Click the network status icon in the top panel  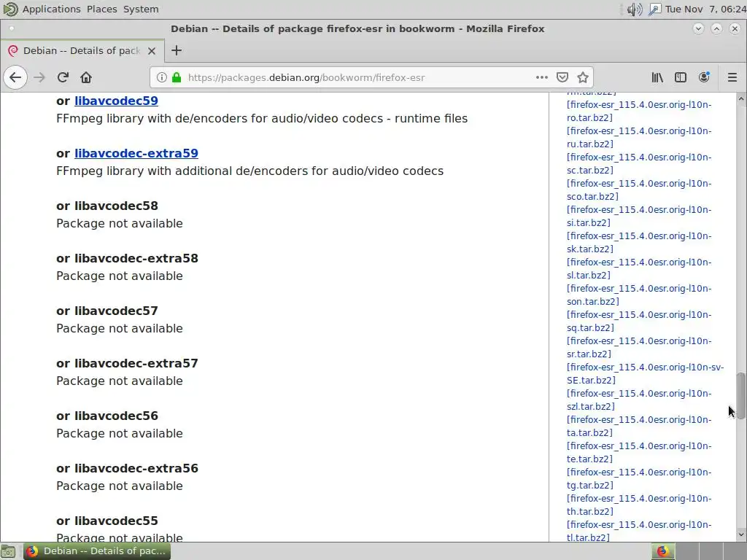click(655, 9)
